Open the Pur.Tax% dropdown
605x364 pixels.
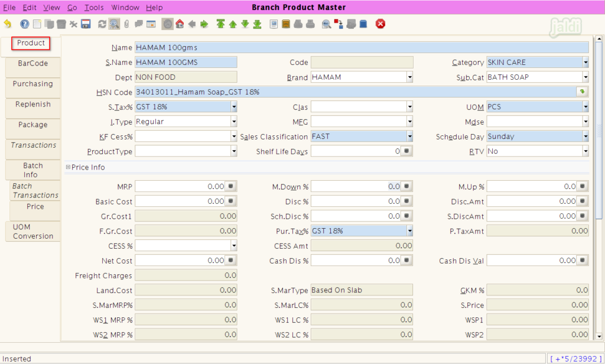tap(409, 231)
